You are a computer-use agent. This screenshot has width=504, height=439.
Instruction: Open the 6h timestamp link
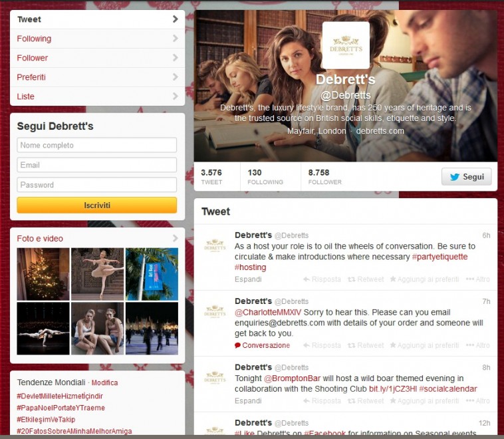click(x=486, y=235)
